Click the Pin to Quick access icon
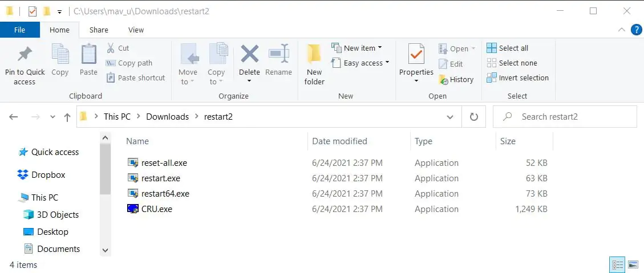This screenshot has width=644, height=273. [25, 55]
